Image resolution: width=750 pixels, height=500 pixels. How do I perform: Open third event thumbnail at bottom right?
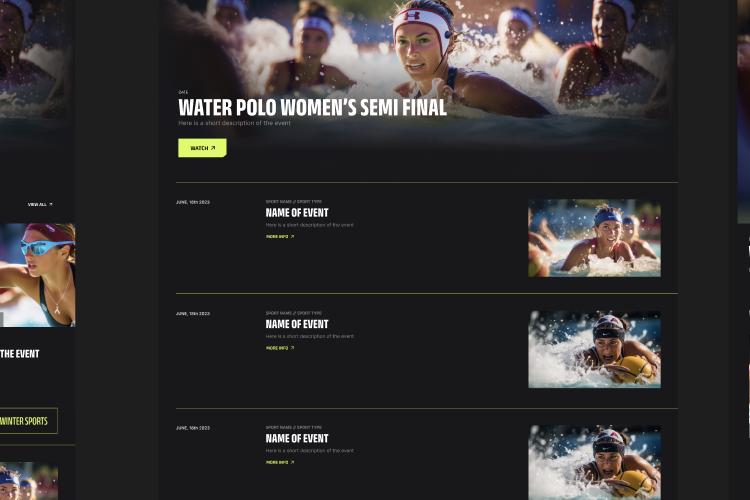595,463
